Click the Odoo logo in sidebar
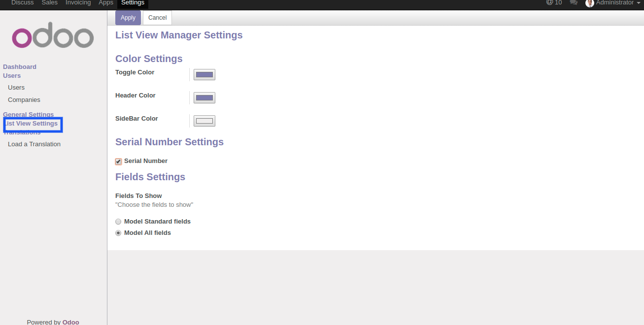Image resolution: width=644 pixels, height=325 pixels. [53, 38]
